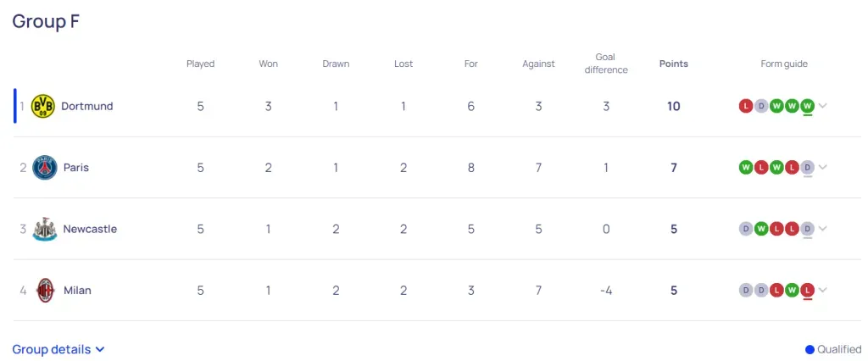Expand Milan's form guide chevron
The image size is (868, 361).
[823, 291]
